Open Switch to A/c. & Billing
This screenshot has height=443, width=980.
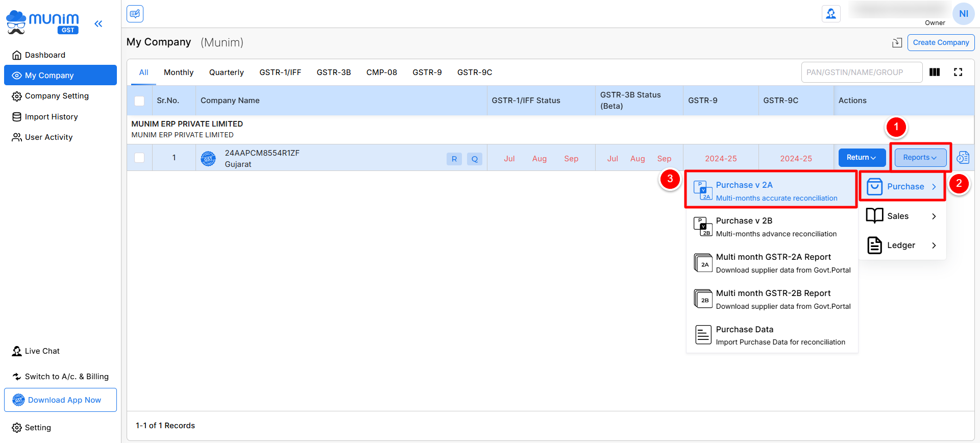(60, 377)
